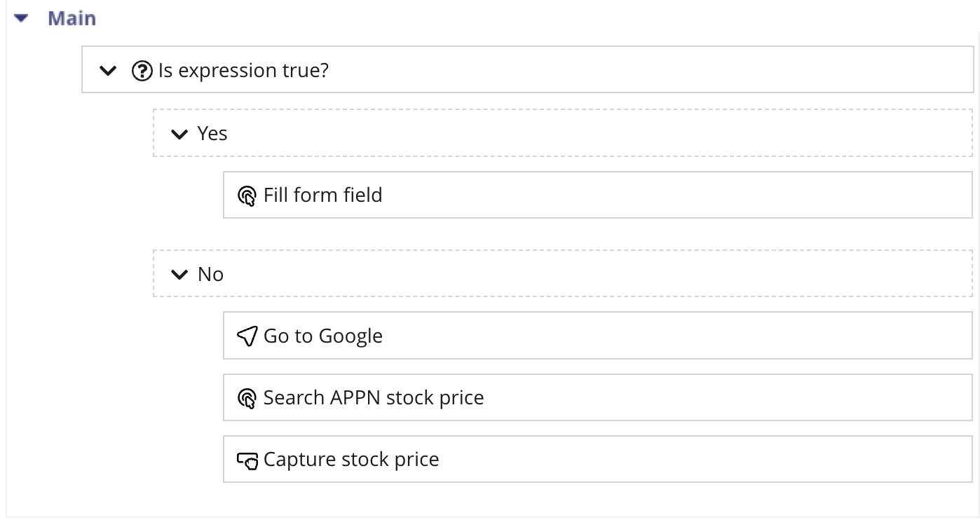Click the Go to Google navigation arrow icon
Viewport: 980px width, 527px height.
[247, 336]
